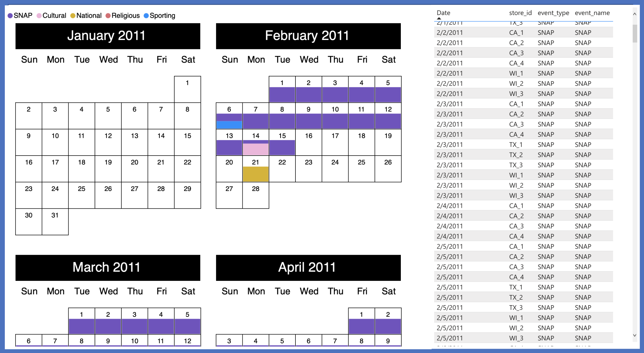Screen dimensions: 644x353
Task: Click the Sporting blue legend dot
Action: pos(146,16)
